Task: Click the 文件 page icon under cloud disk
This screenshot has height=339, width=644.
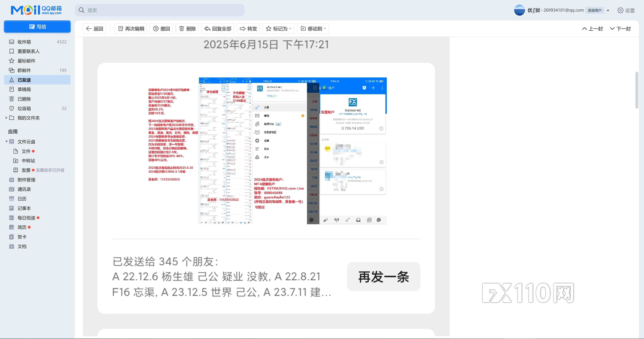Action: (x=15, y=151)
